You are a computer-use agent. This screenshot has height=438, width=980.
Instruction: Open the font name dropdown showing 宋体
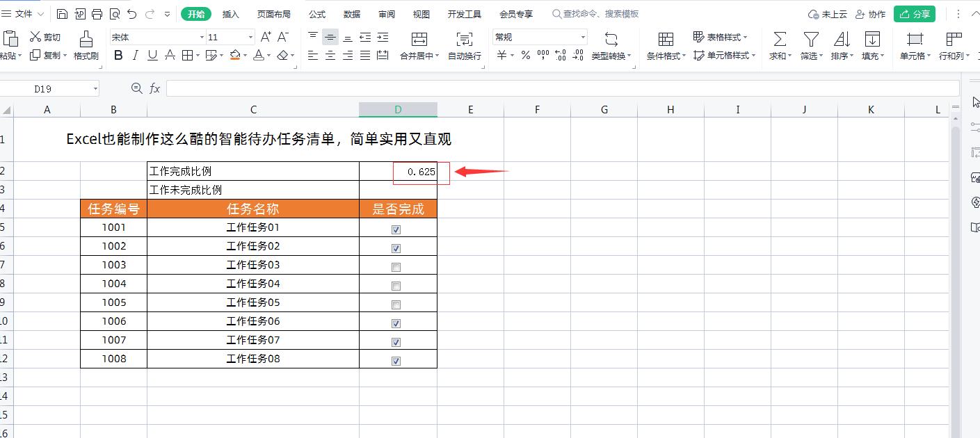[201, 37]
